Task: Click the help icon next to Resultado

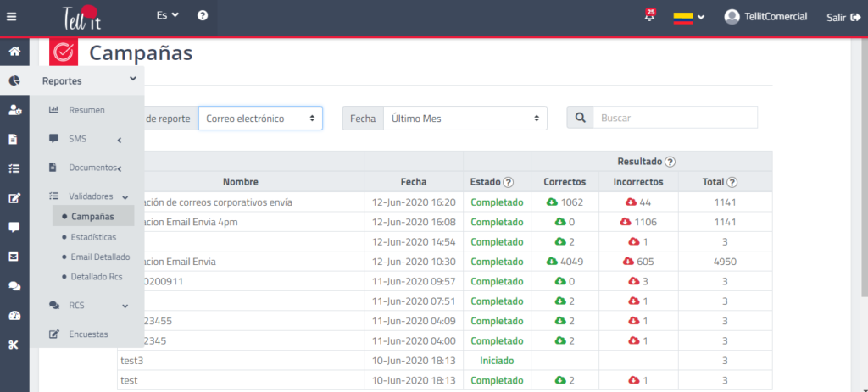Action: [670, 162]
